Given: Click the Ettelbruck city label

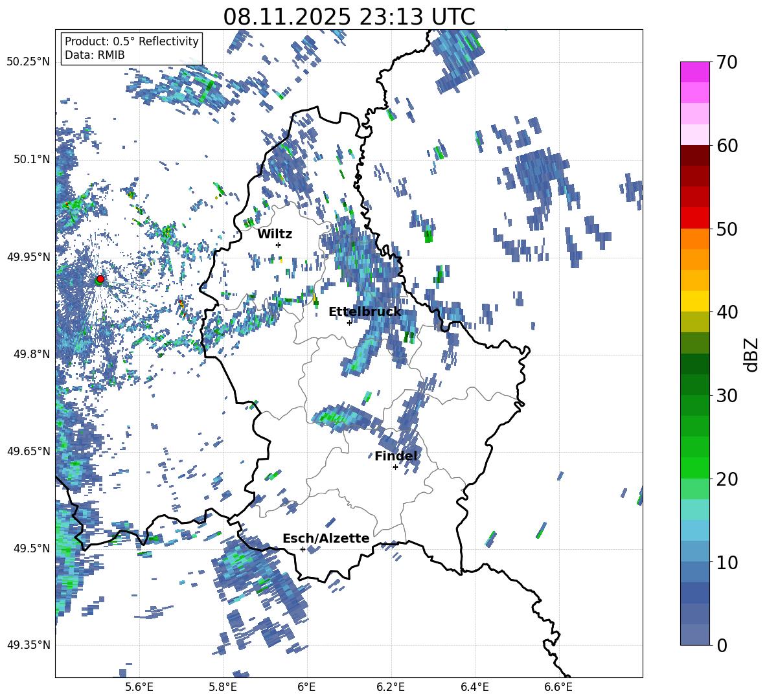Looking at the screenshot, I should point(365,312).
